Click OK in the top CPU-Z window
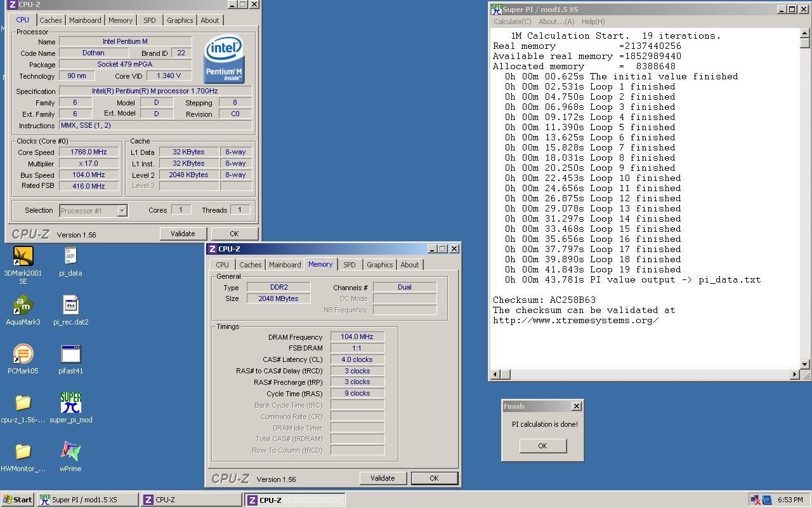Screen dimensions: 812x508 (x=234, y=234)
